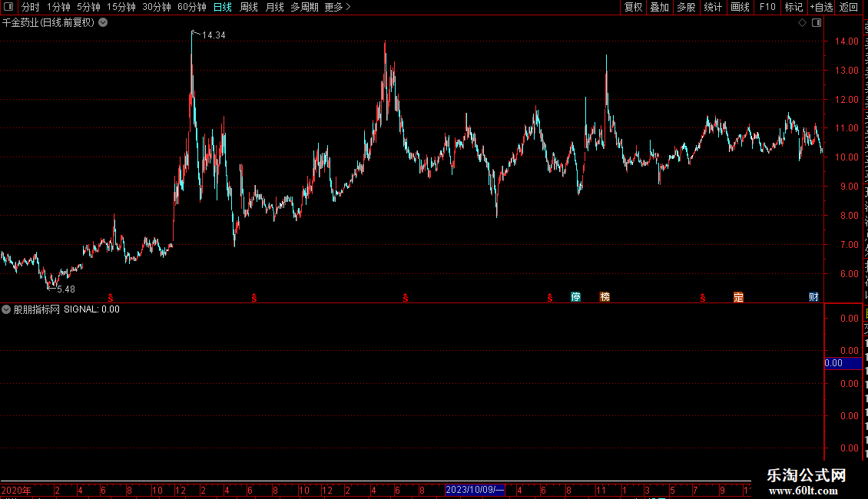Click the 12.00 price axis label
Viewport: 868px width, 499px height.
pyautogui.click(x=847, y=100)
